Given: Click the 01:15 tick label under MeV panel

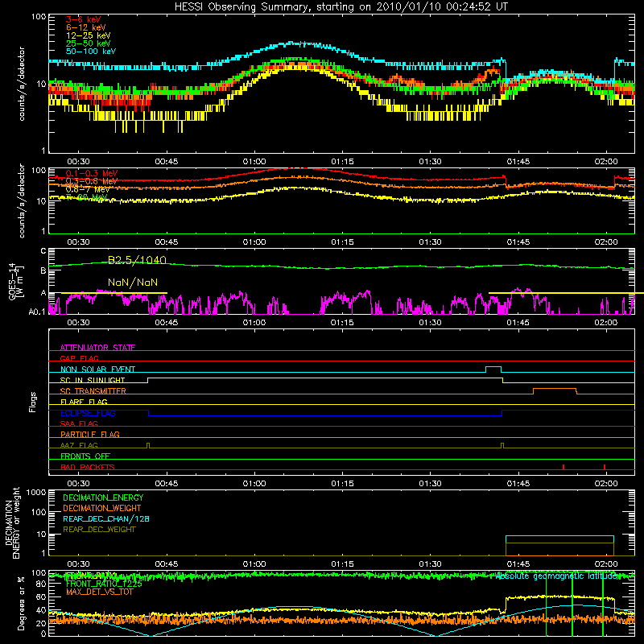Looking at the screenshot, I should [343, 242].
